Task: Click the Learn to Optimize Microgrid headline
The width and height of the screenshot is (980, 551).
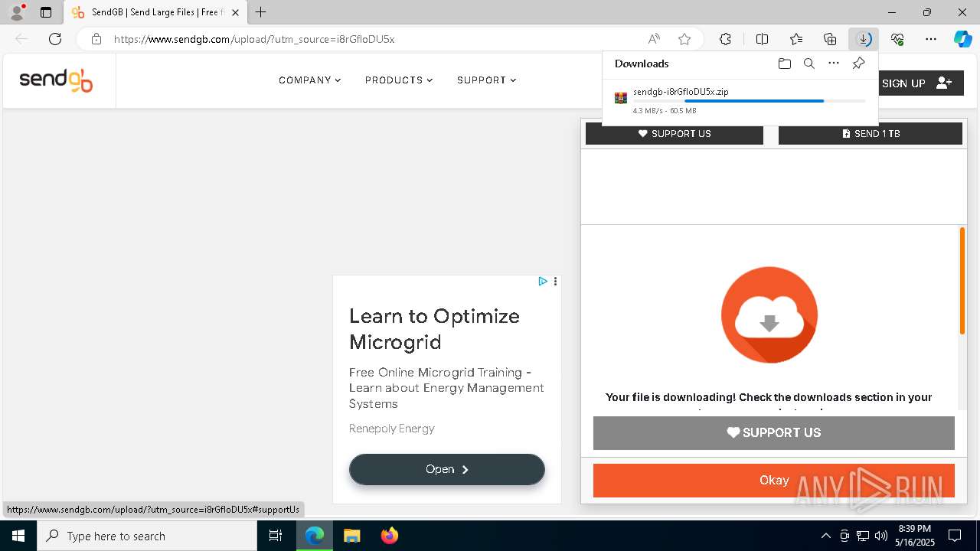Action: (434, 329)
